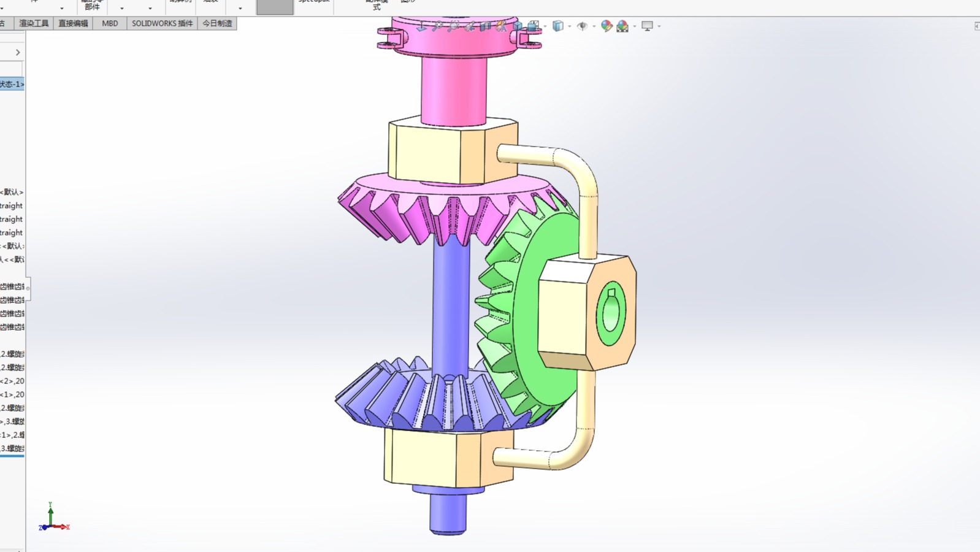Select the 今日制造 tab
This screenshot has height=552, width=980.
coord(217,23)
